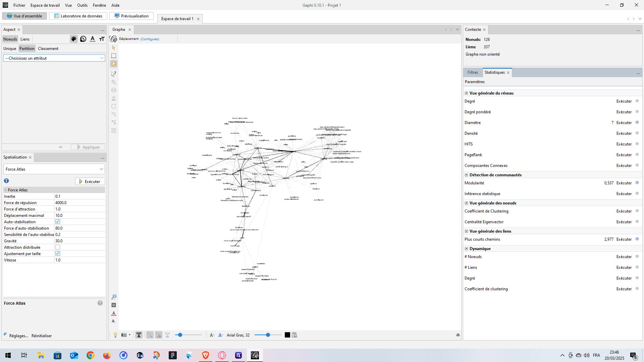644x362 pixels.
Task: Activate the drag hand tool
Action: (114, 64)
